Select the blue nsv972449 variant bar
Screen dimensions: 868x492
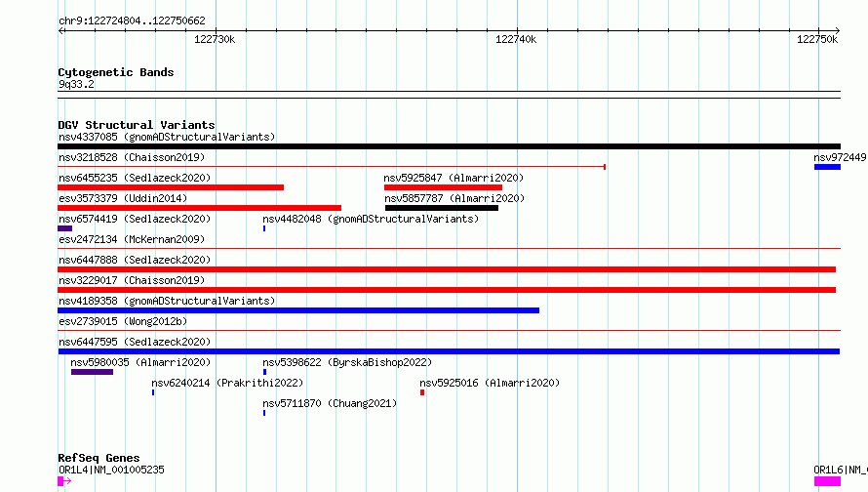coord(827,167)
